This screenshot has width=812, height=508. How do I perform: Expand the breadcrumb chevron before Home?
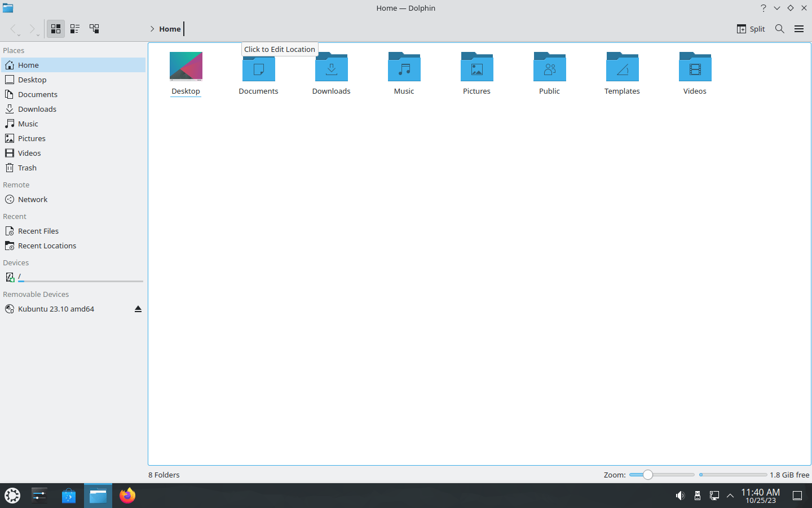pos(152,29)
